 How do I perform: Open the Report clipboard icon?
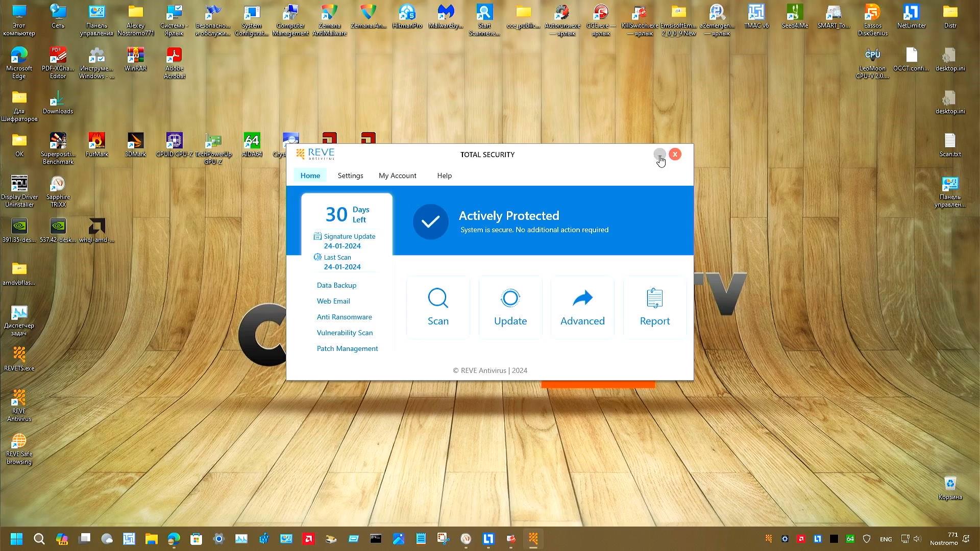(654, 298)
